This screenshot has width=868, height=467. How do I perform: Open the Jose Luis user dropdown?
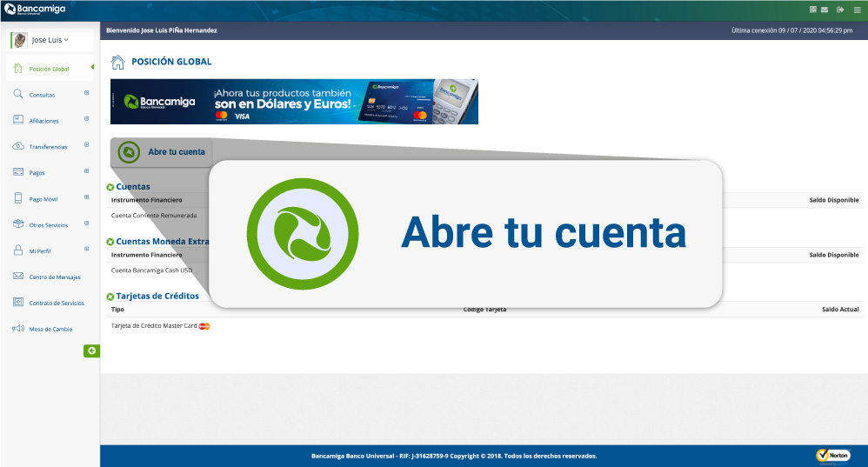[50, 40]
